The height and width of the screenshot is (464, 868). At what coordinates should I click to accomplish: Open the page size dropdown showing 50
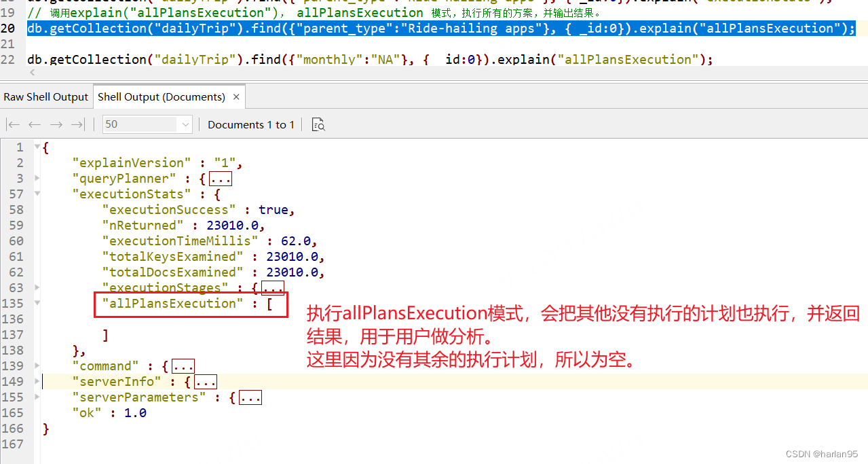[x=148, y=124]
